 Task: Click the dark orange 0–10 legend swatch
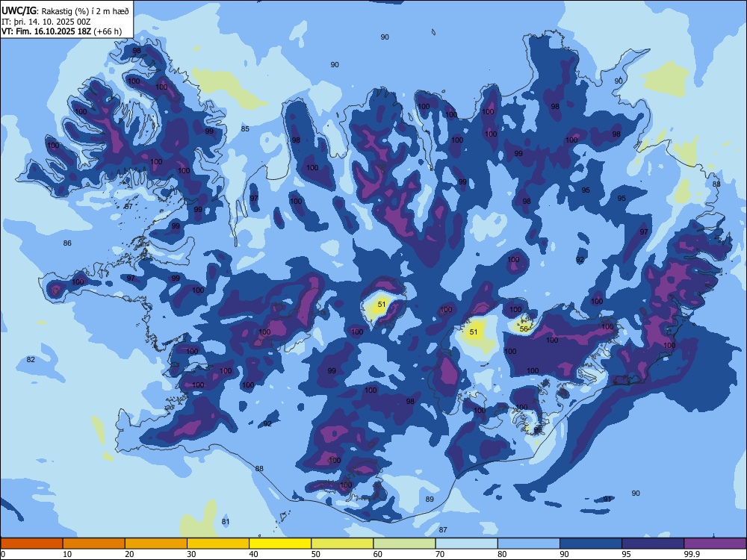point(32,544)
